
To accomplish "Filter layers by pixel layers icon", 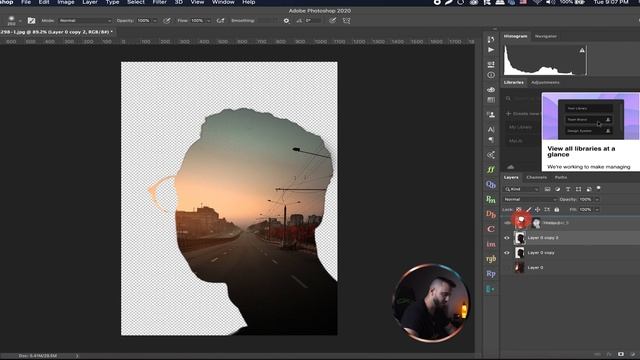I will [x=547, y=189].
